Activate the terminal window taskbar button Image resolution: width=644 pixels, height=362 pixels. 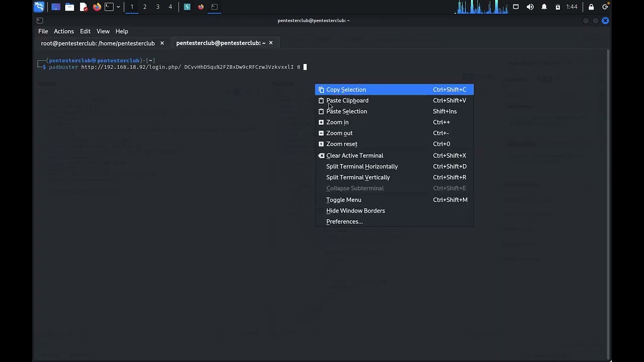pyautogui.click(x=214, y=7)
